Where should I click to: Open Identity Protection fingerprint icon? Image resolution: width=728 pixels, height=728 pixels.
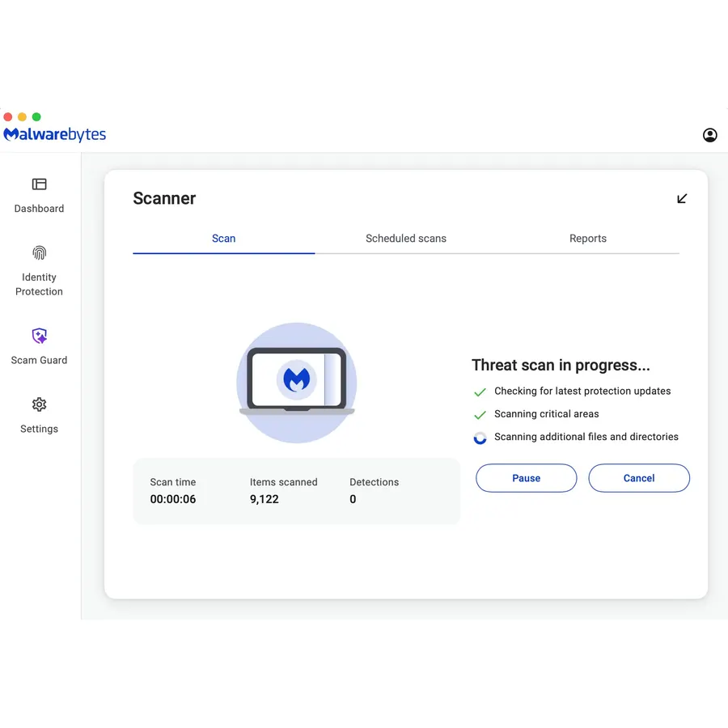39,252
